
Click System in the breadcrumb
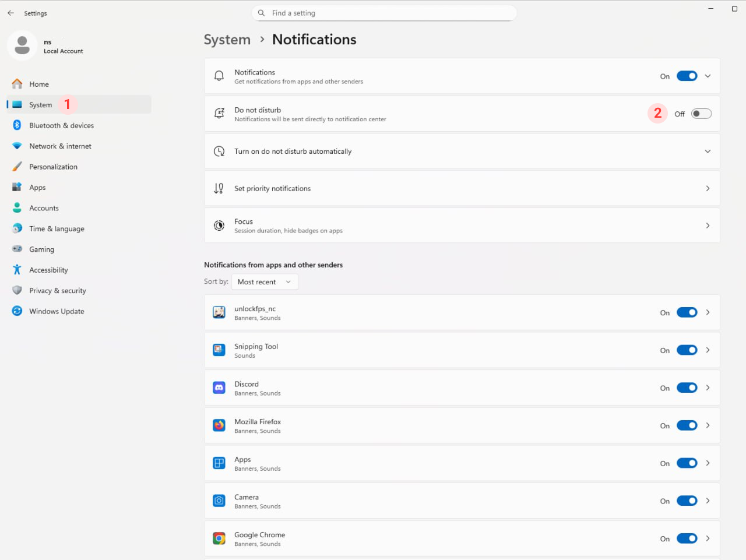227,40
